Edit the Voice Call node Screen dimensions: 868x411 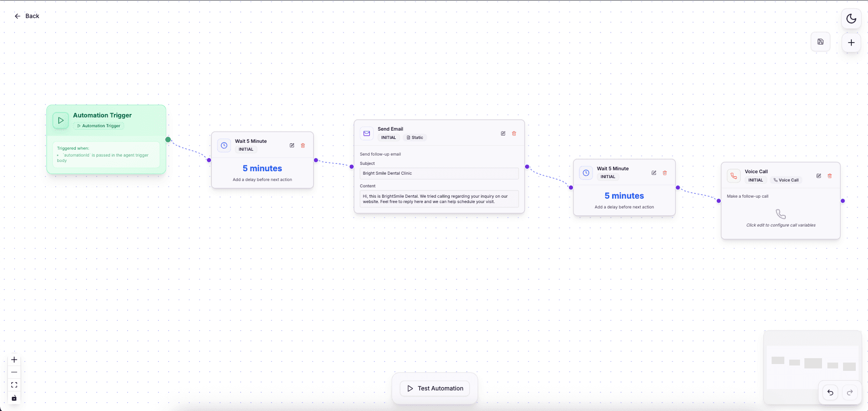click(x=819, y=176)
